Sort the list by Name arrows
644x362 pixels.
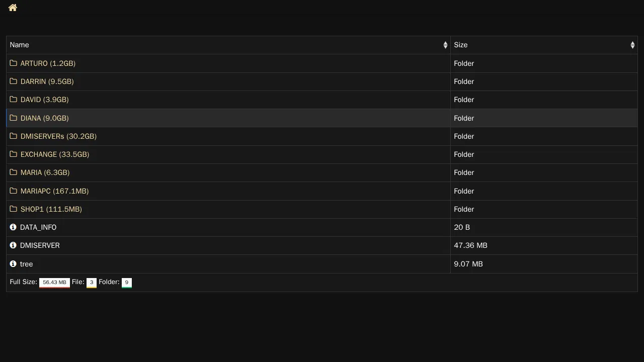[445, 45]
